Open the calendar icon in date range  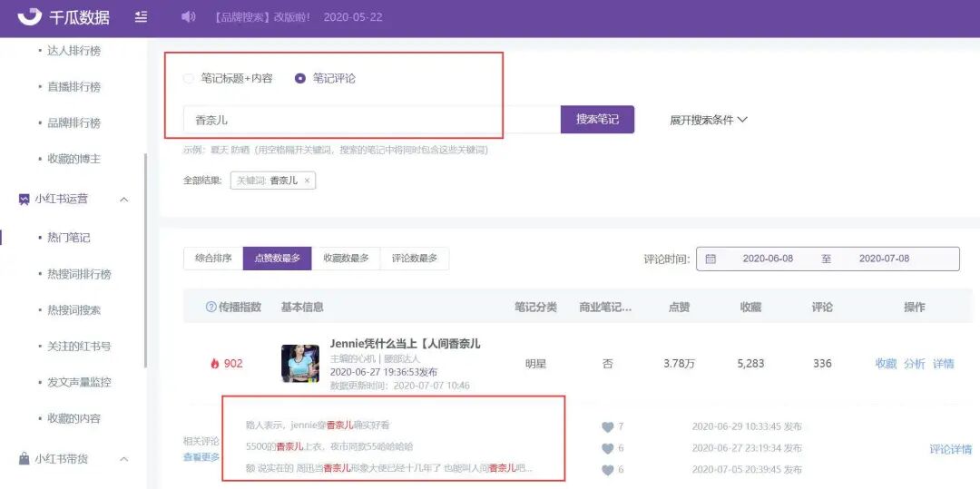coord(710,259)
